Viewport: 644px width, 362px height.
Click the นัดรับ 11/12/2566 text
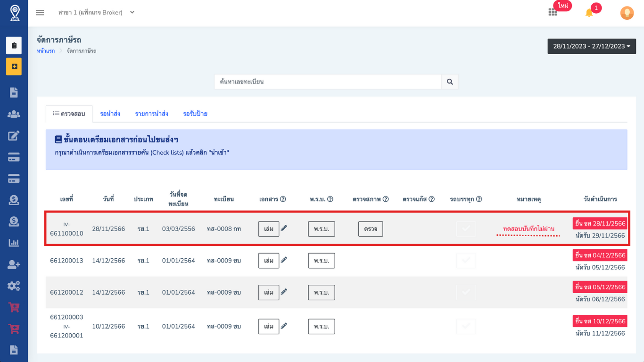point(600,333)
